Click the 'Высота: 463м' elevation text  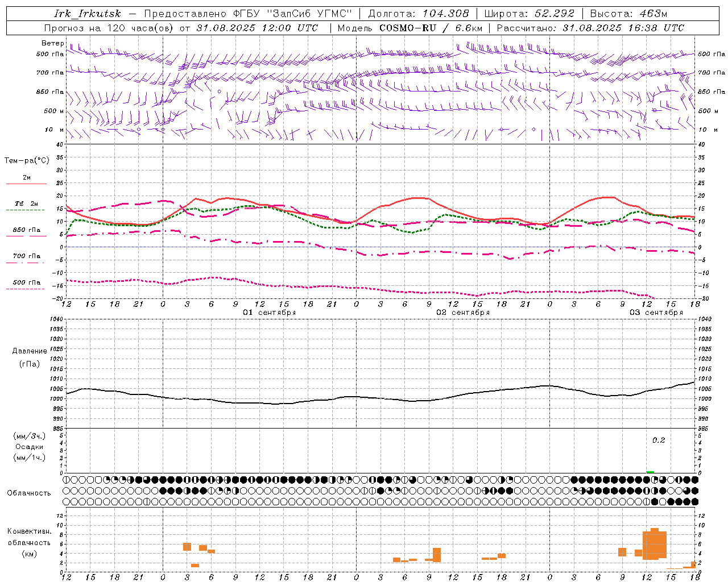coord(628,14)
